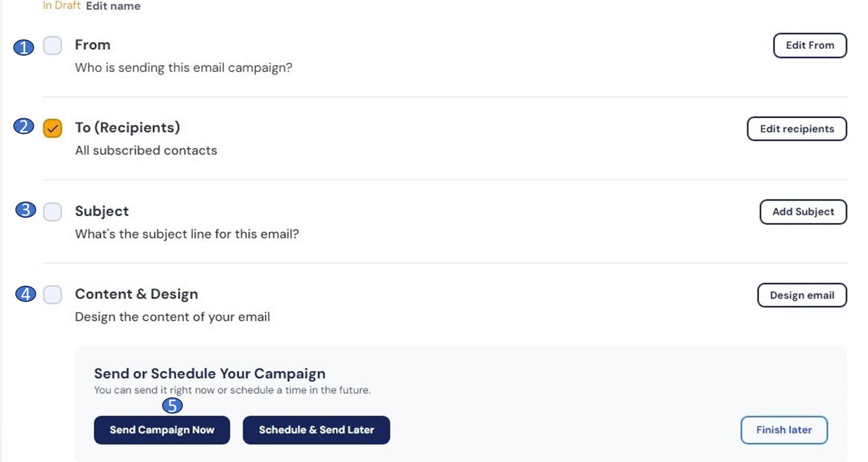Viewport: 868px width, 462px height.
Task: Click the number 5 step badge
Action: pos(172,405)
